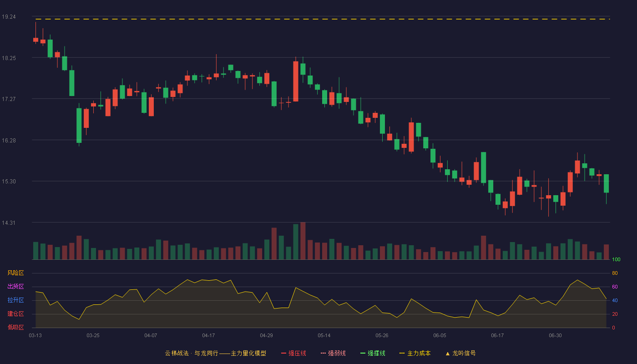The width and height of the screenshot is (637, 364).
Task: Click the orange 80 indicator scale value
Action: click(x=615, y=273)
